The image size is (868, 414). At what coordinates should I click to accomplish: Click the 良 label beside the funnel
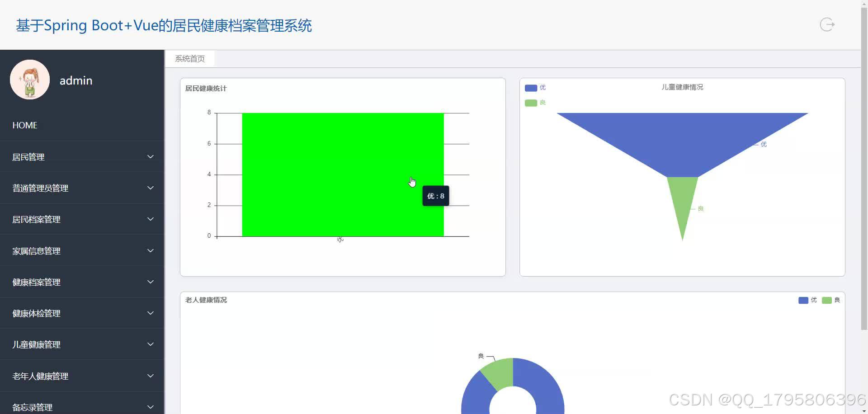701,208
